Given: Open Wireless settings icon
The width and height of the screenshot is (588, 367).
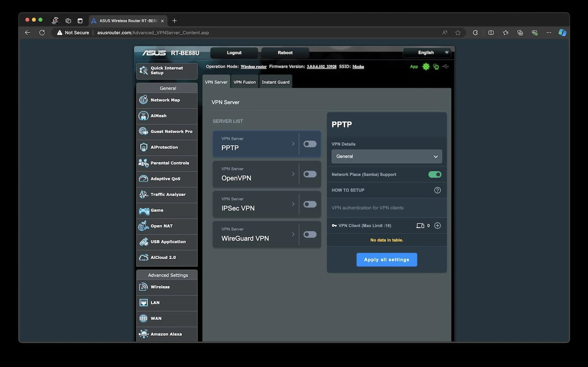Looking at the screenshot, I should pos(143,287).
